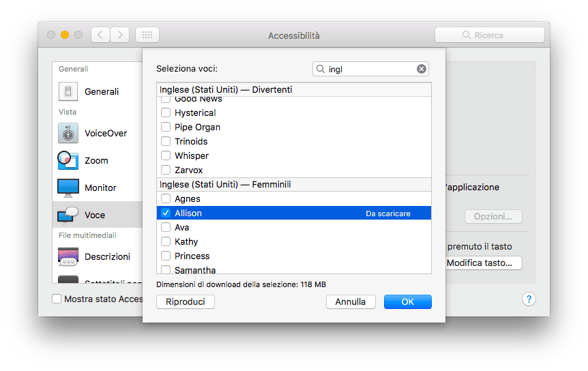Uncheck the Allison voice checkbox
Screen dimensions: 588x371
pos(165,213)
